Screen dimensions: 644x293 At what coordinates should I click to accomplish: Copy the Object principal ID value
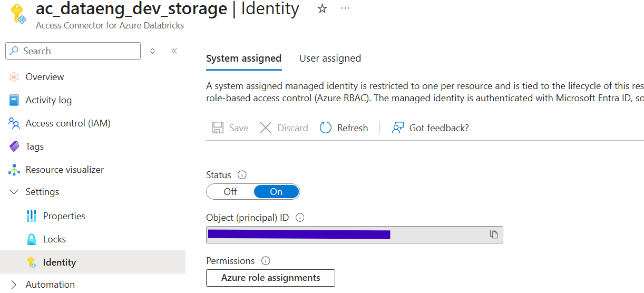point(494,235)
